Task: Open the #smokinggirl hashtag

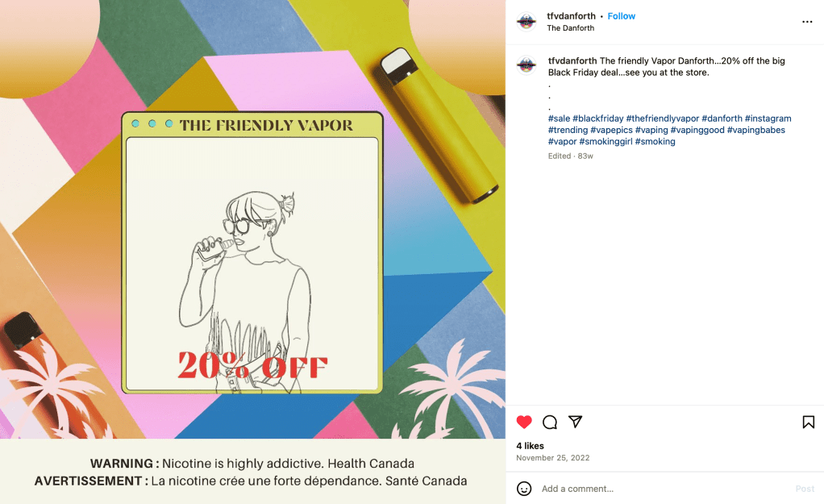Action: (x=606, y=142)
